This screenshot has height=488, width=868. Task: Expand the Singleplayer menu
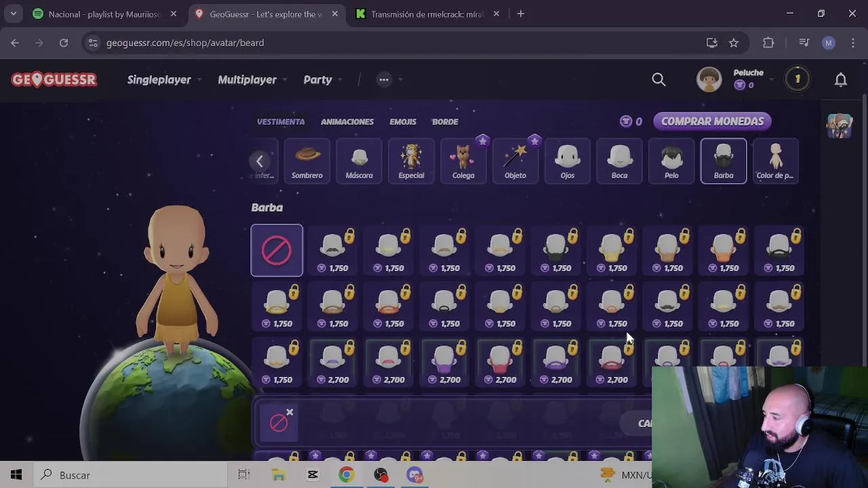pyautogui.click(x=165, y=80)
